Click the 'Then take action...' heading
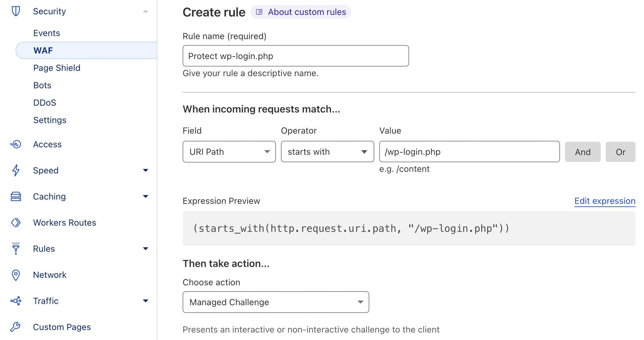This screenshot has width=644, height=340. (x=226, y=264)
